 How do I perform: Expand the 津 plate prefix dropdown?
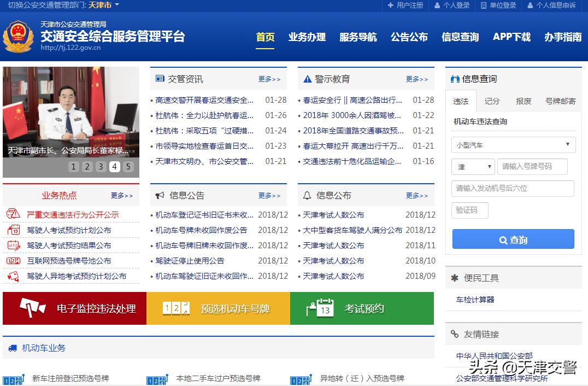click(472, 167)
